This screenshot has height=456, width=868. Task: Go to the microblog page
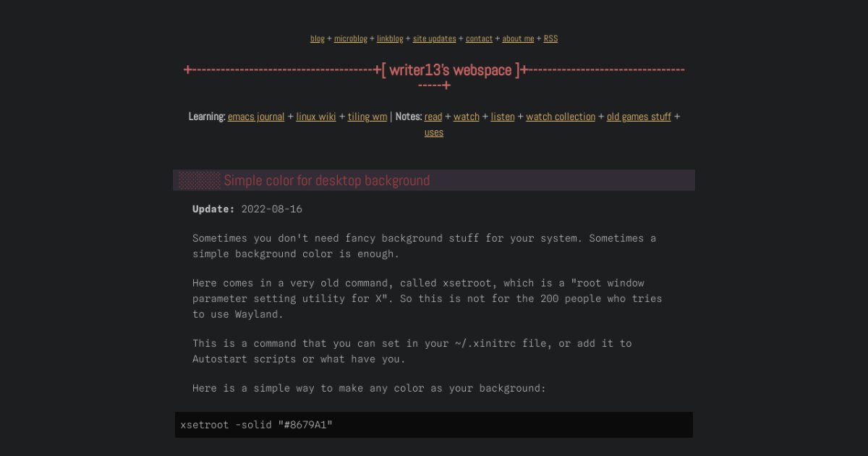[351, 39]
